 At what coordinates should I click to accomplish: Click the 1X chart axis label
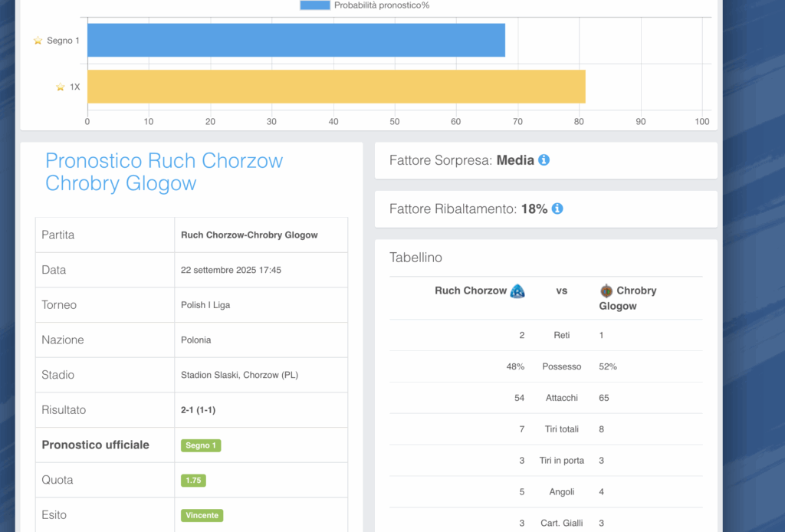[x=74, y=87]
